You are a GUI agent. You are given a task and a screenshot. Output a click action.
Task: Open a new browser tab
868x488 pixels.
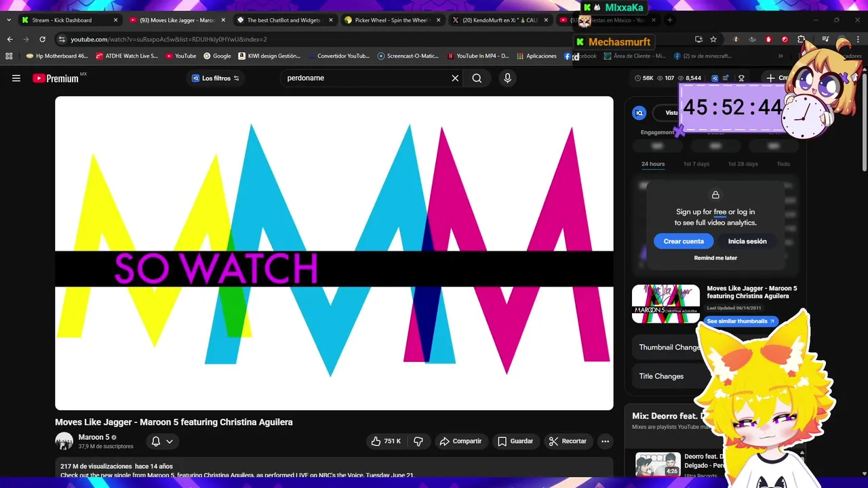point(669,20)
